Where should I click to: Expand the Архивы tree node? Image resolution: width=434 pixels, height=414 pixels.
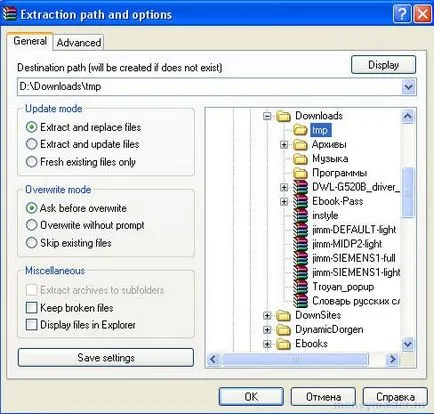[284, 145]
